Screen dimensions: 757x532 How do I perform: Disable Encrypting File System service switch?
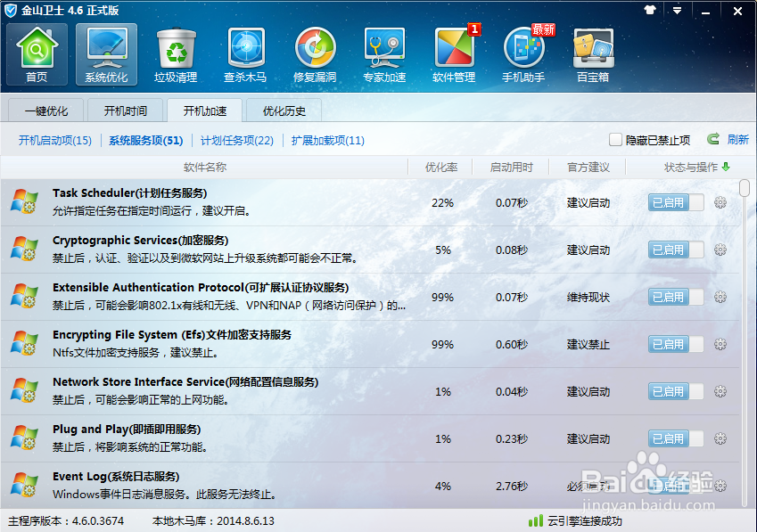(676, 344)
